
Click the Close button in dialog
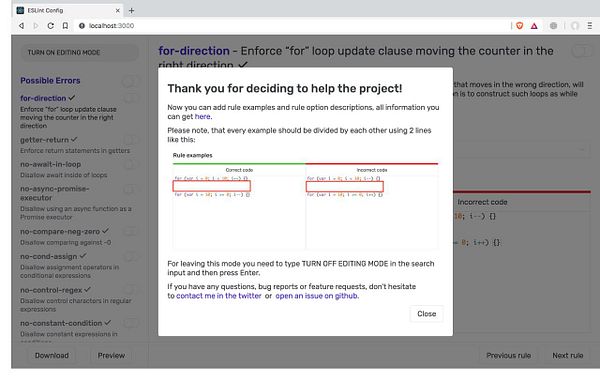point(426,314)
